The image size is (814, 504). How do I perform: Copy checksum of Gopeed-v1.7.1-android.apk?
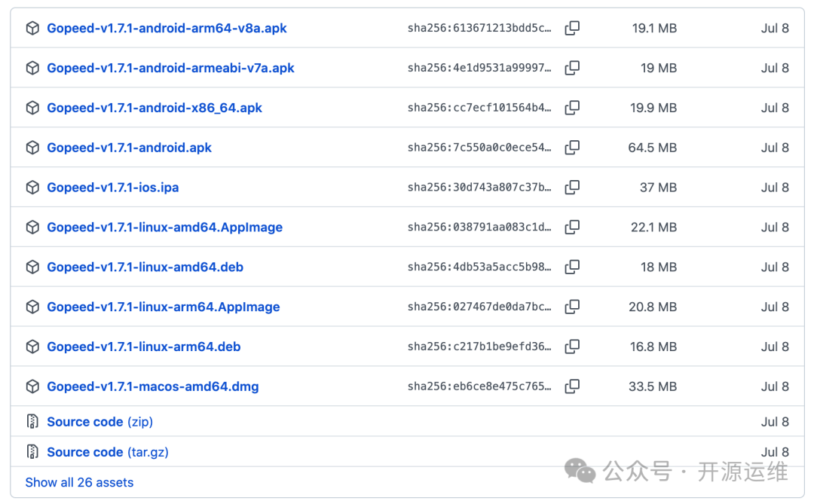[x=572, y=148]
